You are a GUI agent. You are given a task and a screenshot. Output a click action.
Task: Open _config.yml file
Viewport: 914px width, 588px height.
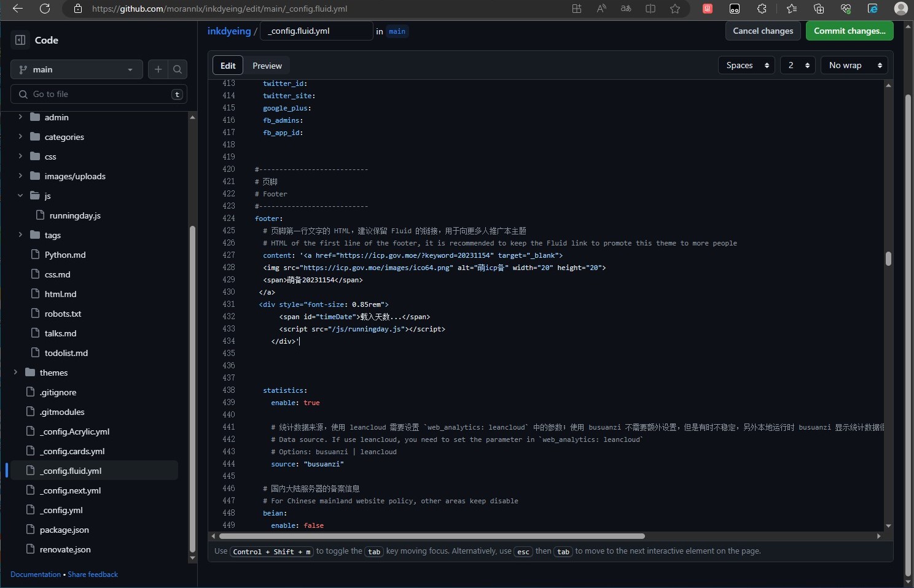61,510
